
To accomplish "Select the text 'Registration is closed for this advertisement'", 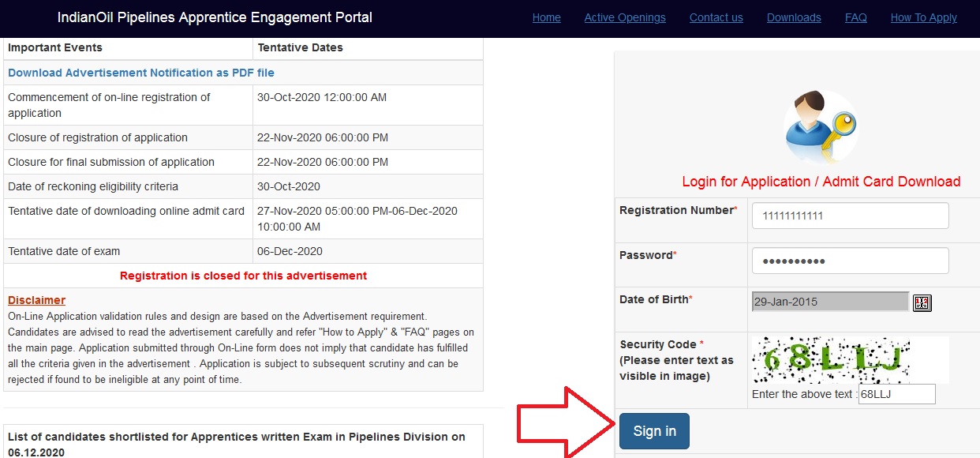I will tap(243, 276).
